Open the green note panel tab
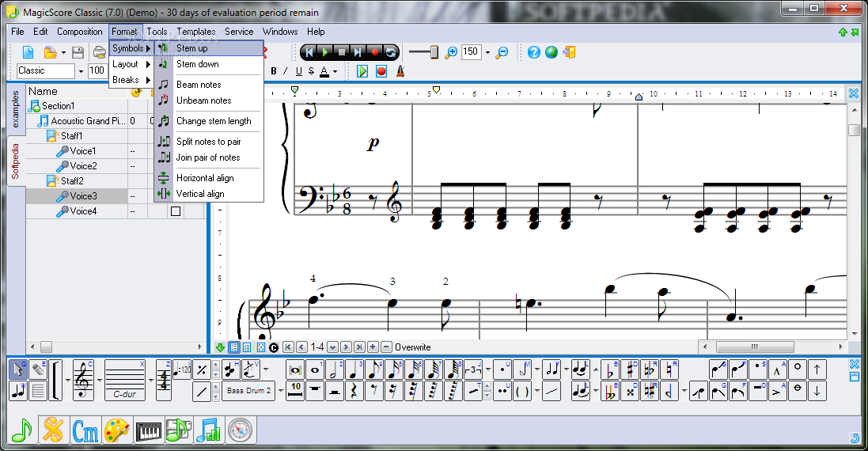868x451 pixels. [22, 430]
